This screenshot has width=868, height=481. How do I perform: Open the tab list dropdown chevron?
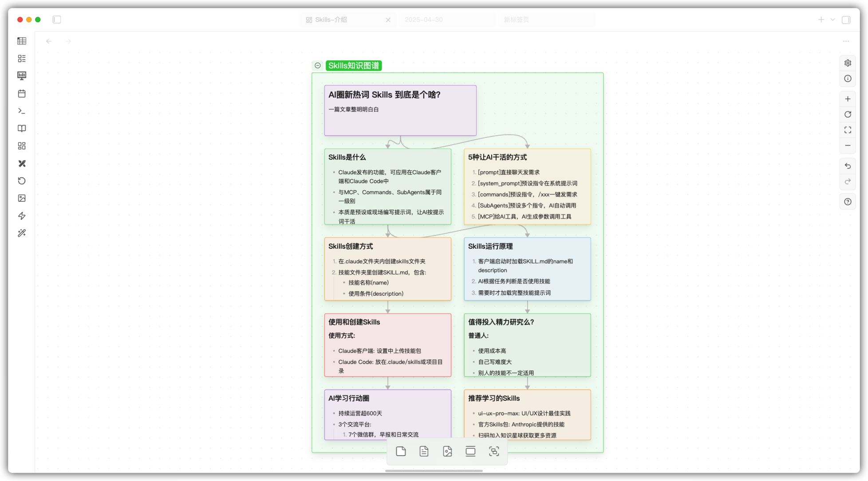coord(832,20)
